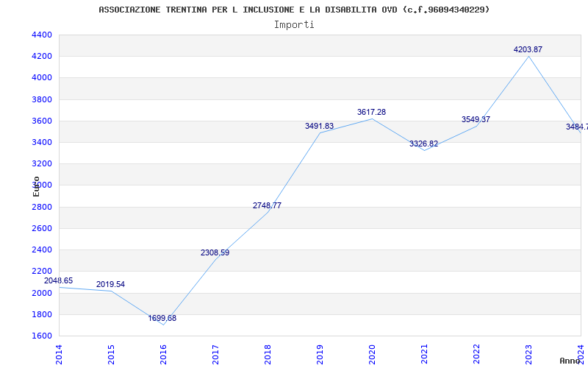The image size is (588, 368).
Task: Select the 1699.68 data label
Action: click(162, 319)
